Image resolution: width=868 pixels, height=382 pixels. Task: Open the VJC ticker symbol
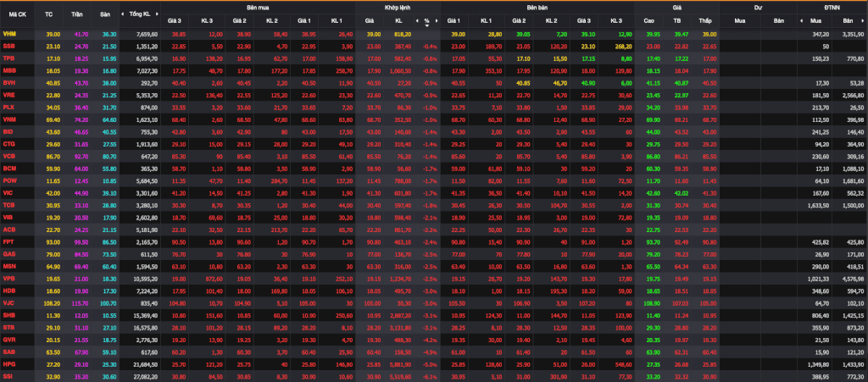pos(8,302)
